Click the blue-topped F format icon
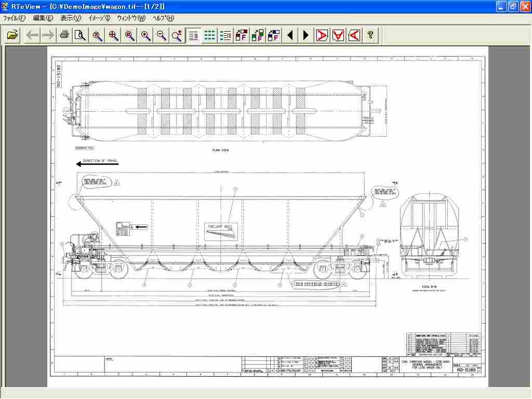Screen dimensions: 532x399 click(x=273, y=35)
